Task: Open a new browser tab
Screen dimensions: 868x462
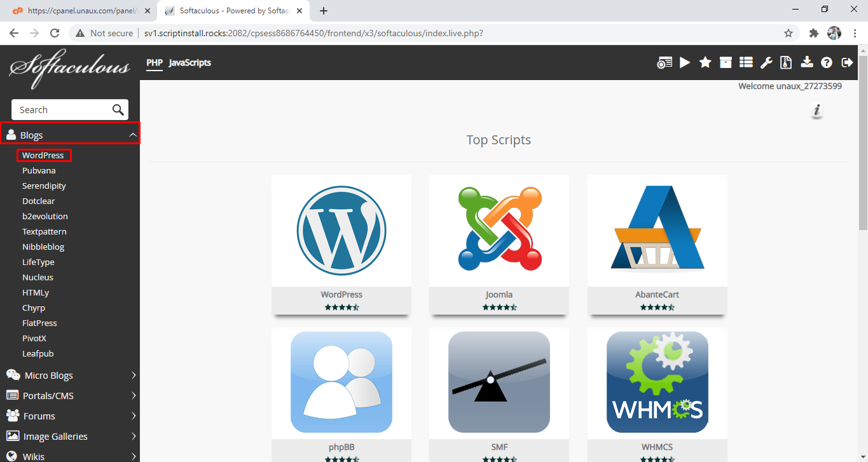Action: click(x=324, y=11)
